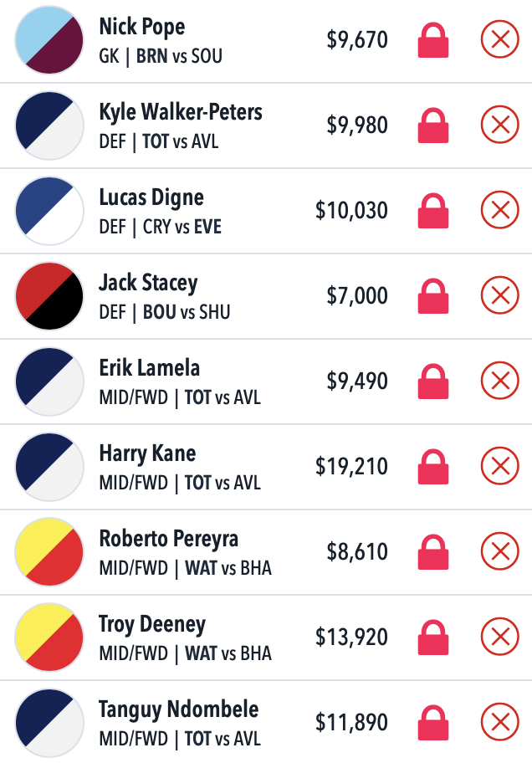
Task: Remove Nick Pope from the lineup
Action: 500,39
